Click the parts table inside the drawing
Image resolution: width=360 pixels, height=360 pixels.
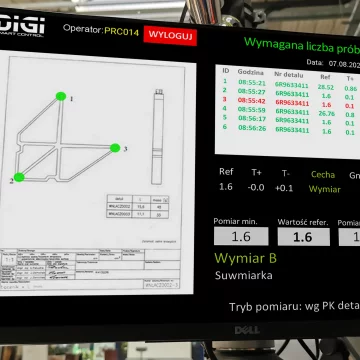click(138, 207)
